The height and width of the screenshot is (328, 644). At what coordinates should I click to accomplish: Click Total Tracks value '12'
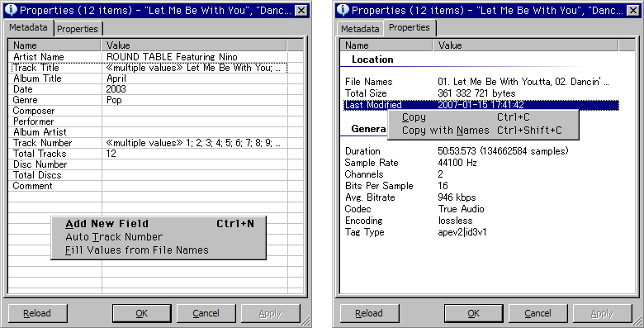tap(111, 154)
